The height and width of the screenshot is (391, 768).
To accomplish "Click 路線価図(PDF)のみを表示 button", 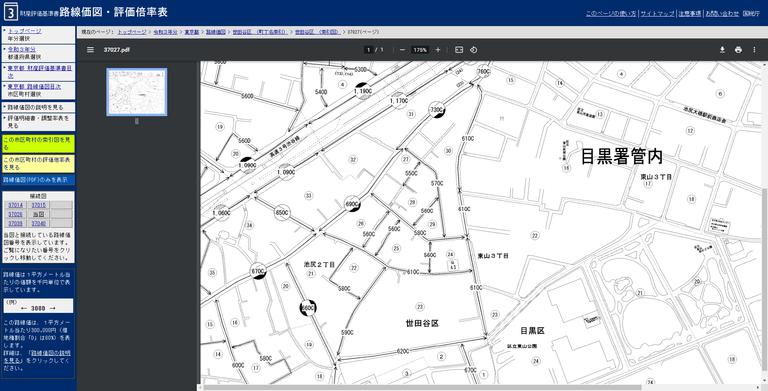I will pos(39,180).
